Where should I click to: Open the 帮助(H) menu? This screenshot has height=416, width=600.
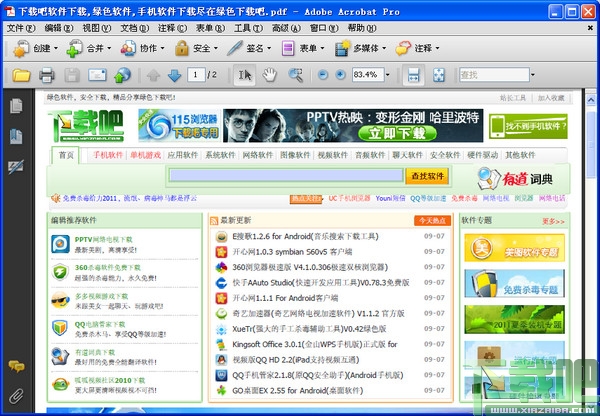(362, 28)
